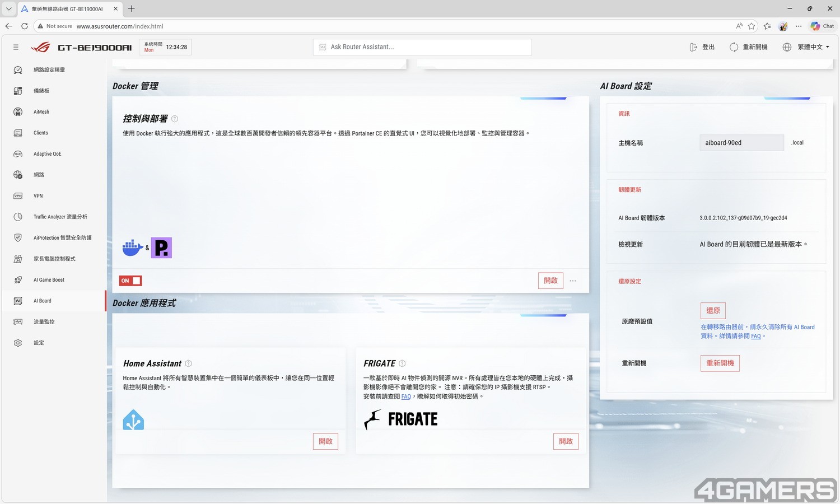Open the VPN section icon
The image size is (840, 504).
(x=18, y=196)
